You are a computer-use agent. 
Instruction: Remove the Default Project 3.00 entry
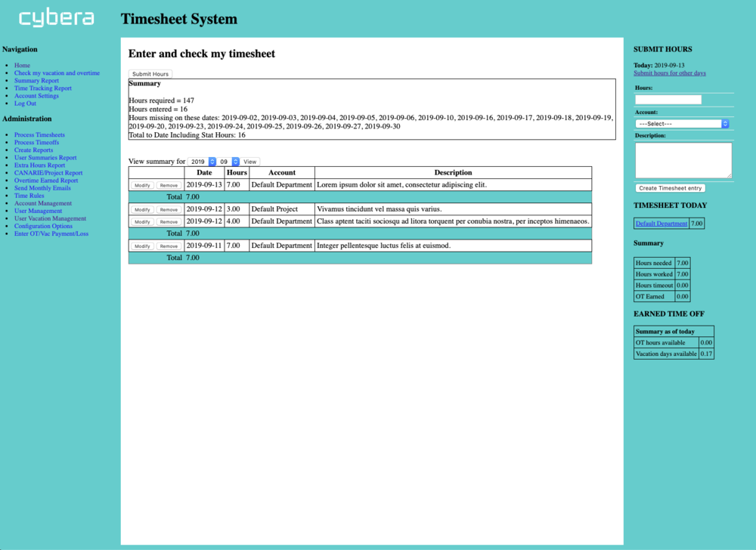169,209
